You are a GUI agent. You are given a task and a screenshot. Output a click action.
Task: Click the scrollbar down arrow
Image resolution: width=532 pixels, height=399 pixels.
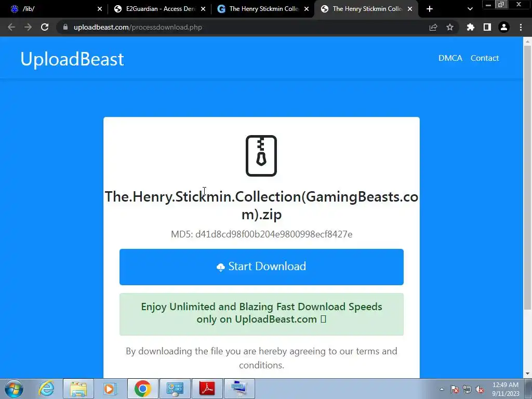pyautogui.click(x=528, y=374)
